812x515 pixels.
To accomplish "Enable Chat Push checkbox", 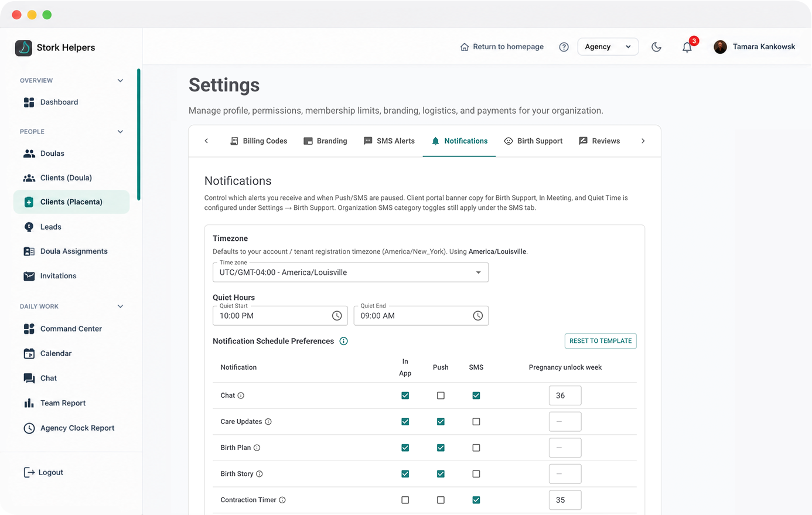I will (x=441, y=395).
